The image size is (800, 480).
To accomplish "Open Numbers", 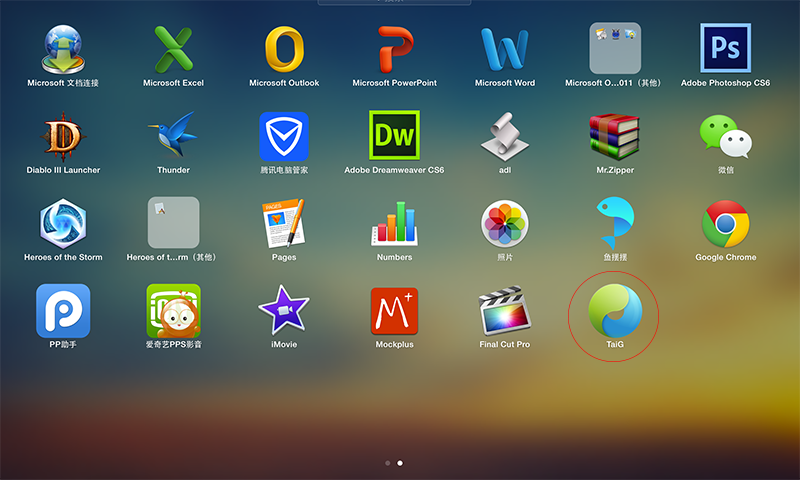I will [x=394, y=223].
